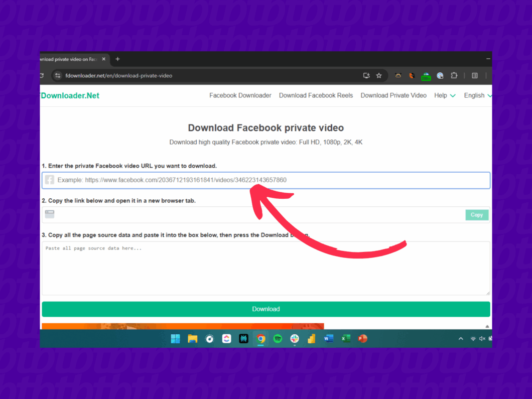Viewport: 532px width, 399px height.
Task: Bookmark this page with the star icon
Action: pos(379,76)
